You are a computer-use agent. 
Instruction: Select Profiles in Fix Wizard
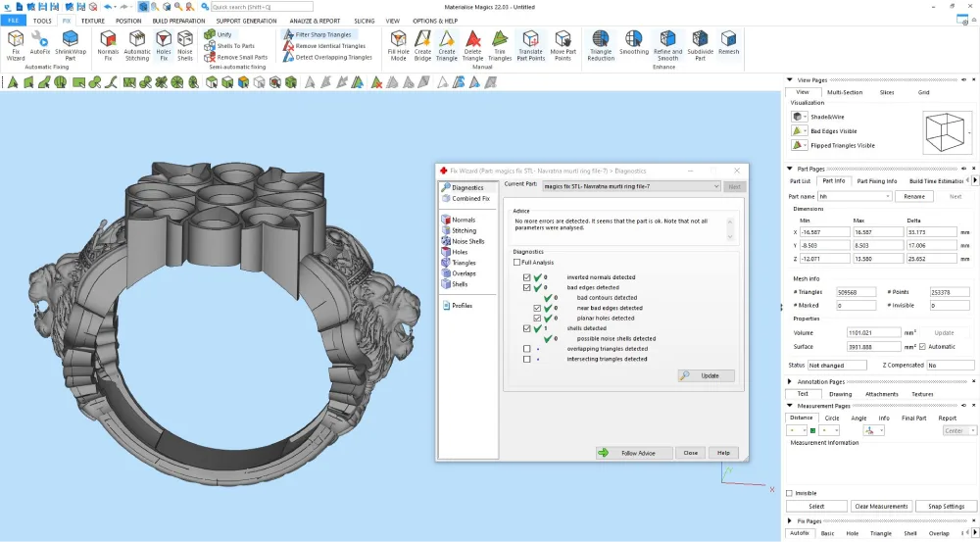pos(457,306)
